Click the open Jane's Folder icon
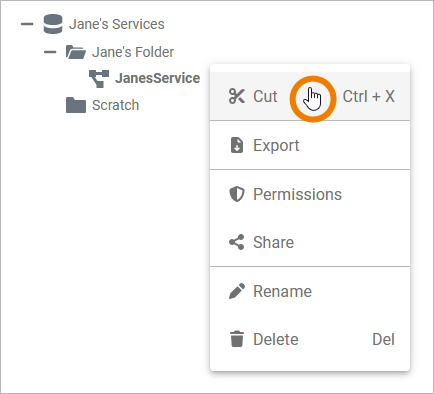Image resolution: width=434 pixels, height=394 pixels. 76,52
